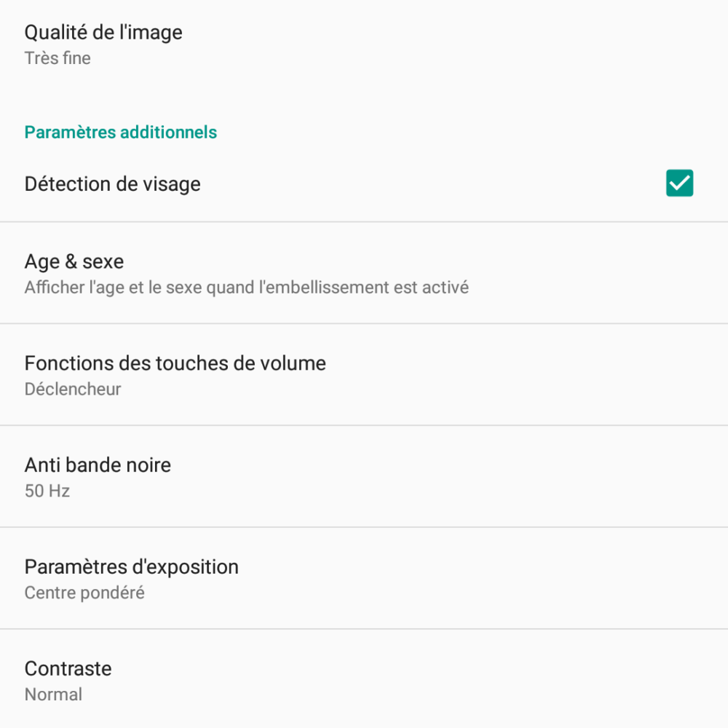Open the Contraste setting

(364, 678)
